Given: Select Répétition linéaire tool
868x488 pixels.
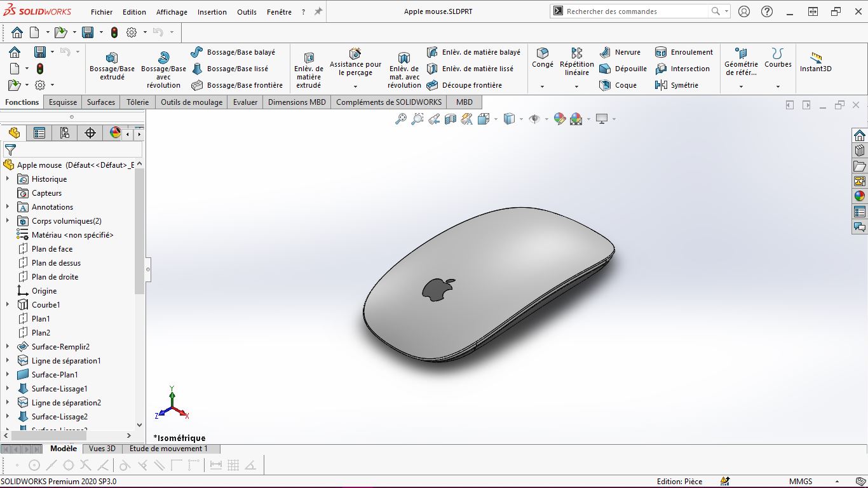Looking at the screenshot, I should 577,62.
